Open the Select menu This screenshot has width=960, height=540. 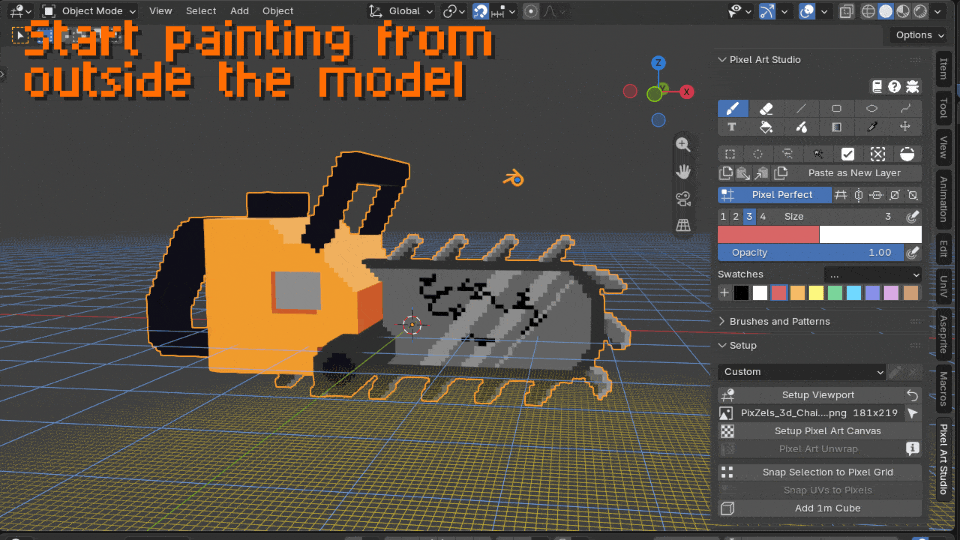coord(201,10)
